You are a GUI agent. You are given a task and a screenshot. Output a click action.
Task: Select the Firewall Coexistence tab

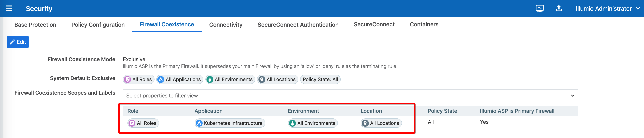pos(167,25)
